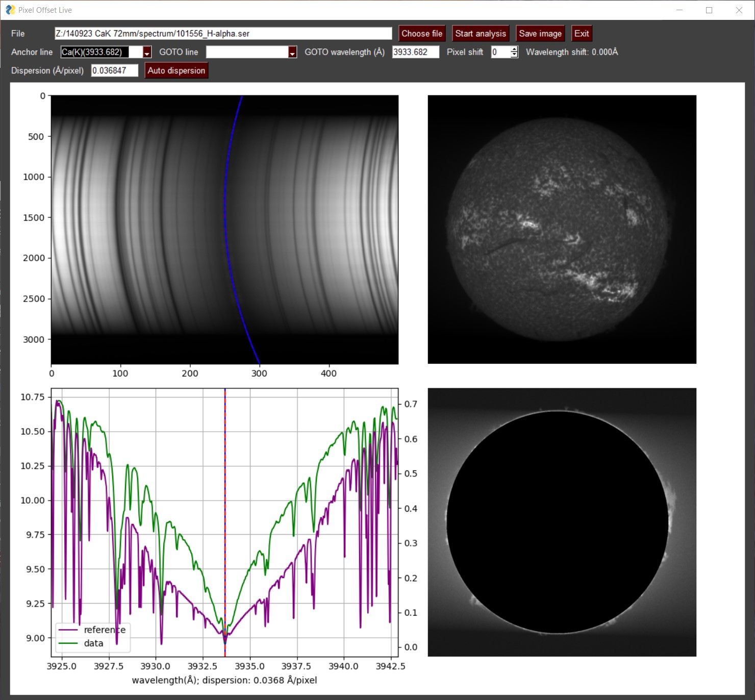Click the 3942.5 wavelength tick label
Screen dimensions: 755x700
pyautogui.click(x=391, y=666)
